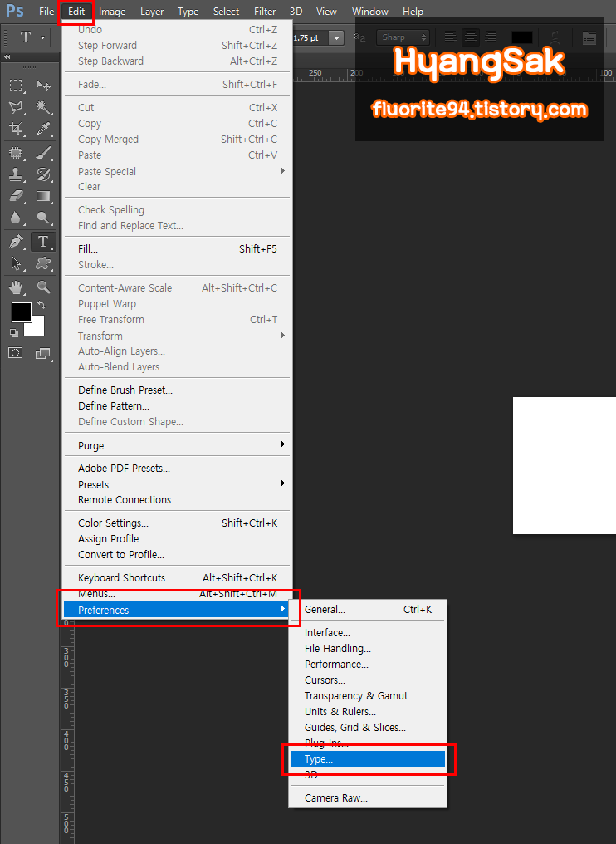The image size is (616, 844).
Task: Select the Rectangular Marquee tool
Action: coord(16,85)
